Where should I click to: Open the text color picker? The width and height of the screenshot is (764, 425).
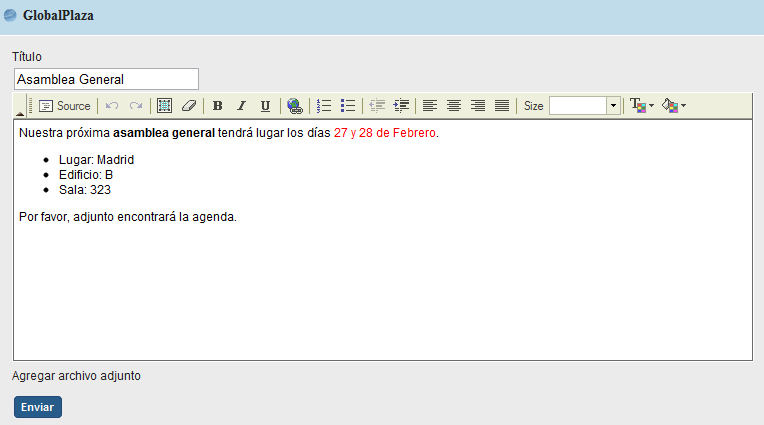pyautogui.click(x=641, y=106)
